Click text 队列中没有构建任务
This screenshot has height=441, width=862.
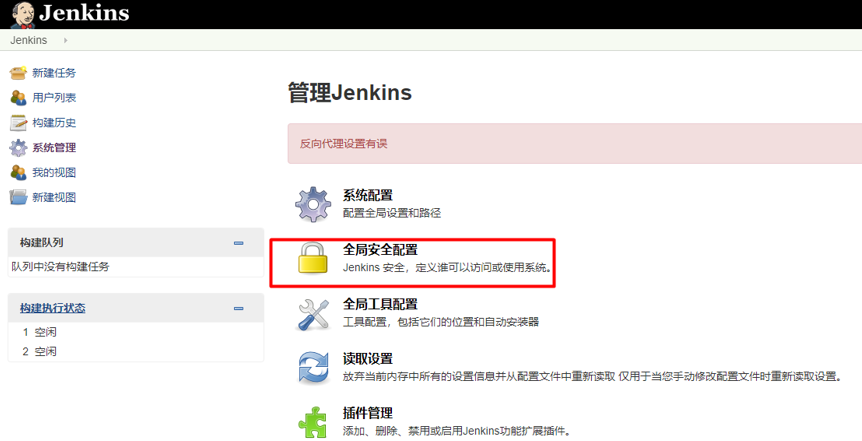coord(60,267)
